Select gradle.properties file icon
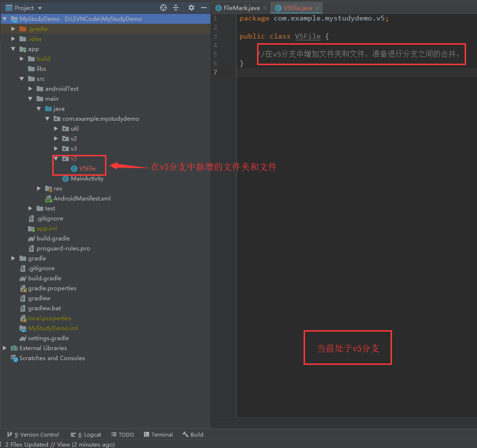The height and width of the screenshot is (448, 477). pos(23,289)
